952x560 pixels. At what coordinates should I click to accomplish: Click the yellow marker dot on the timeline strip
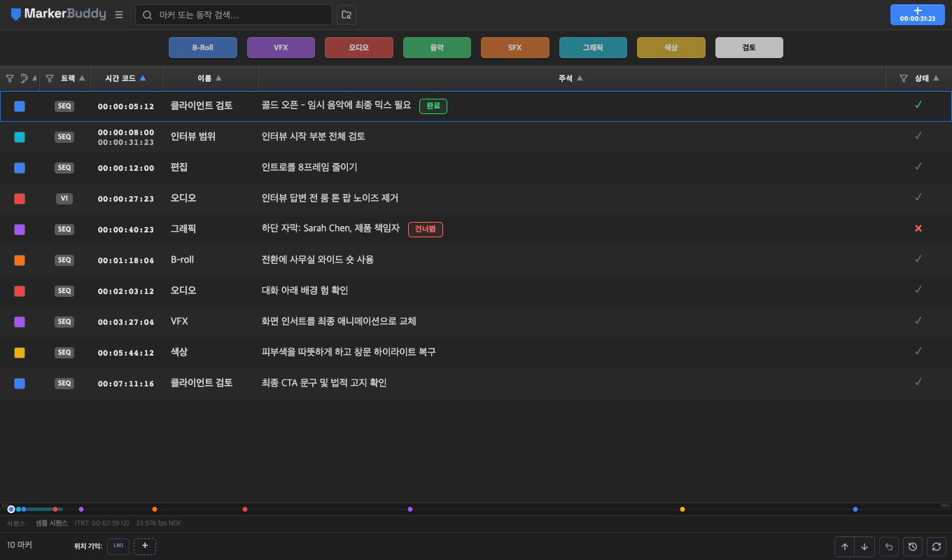[682, 509]
